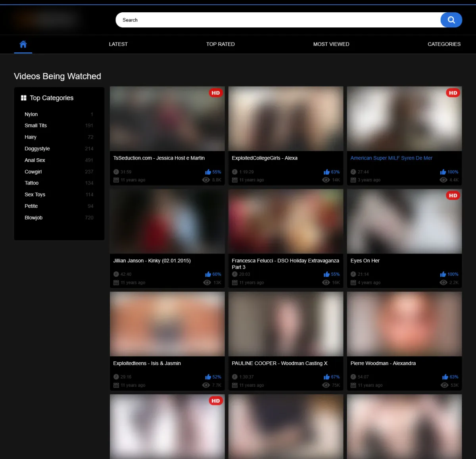Switch to the TOP RATED tab

220,44
